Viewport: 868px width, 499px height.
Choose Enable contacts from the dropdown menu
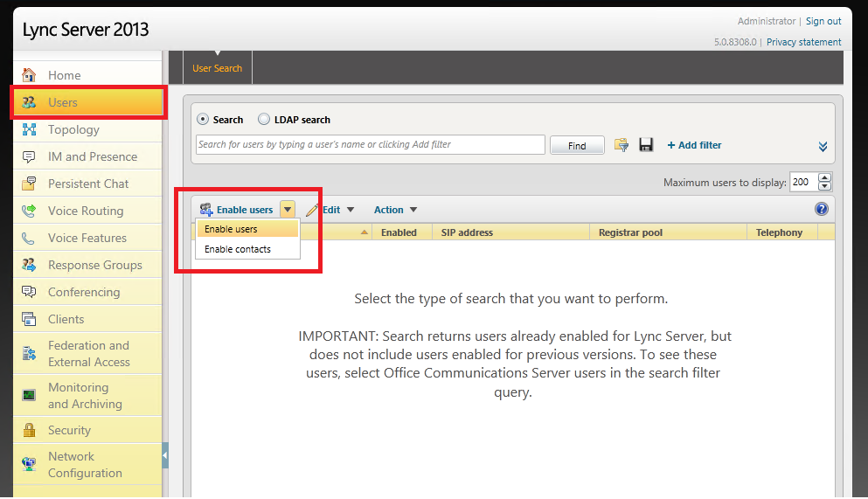[247, 249]
